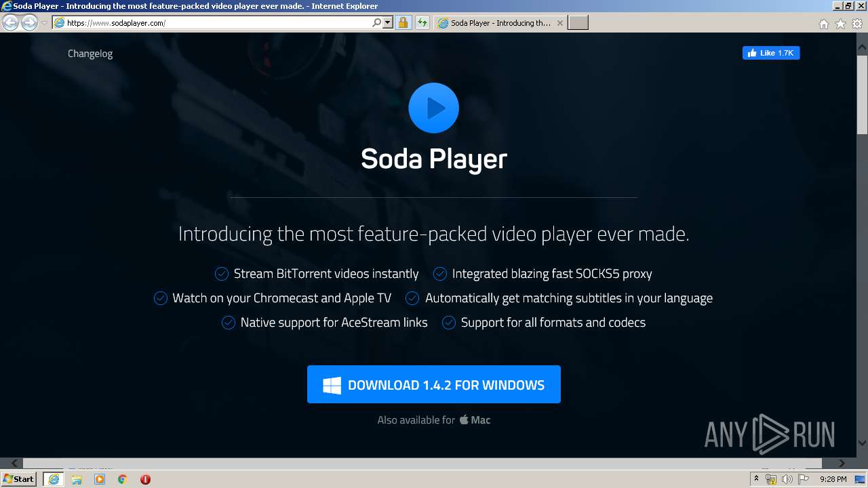Screen dimensions: 868x488
Task: Click the checkmark beside matching subtitles
Action: click(412, 298)
